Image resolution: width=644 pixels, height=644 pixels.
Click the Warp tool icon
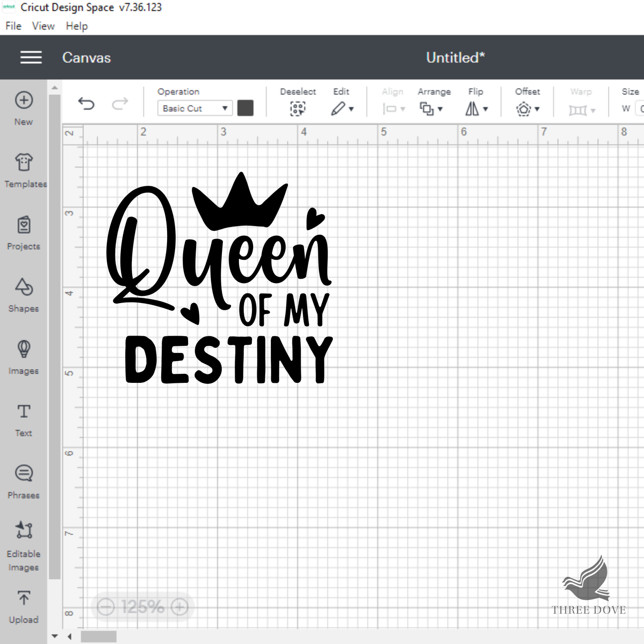tap(578, 110)
